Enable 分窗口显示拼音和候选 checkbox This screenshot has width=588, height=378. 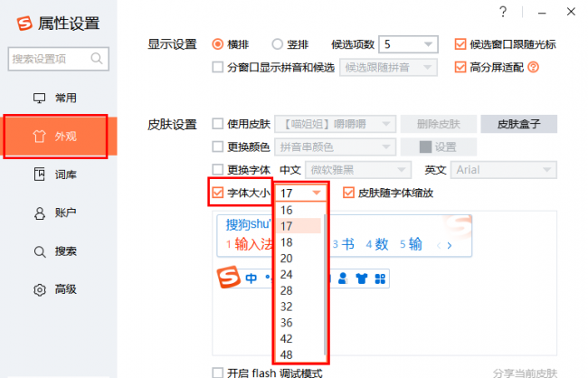coord(218,68)
